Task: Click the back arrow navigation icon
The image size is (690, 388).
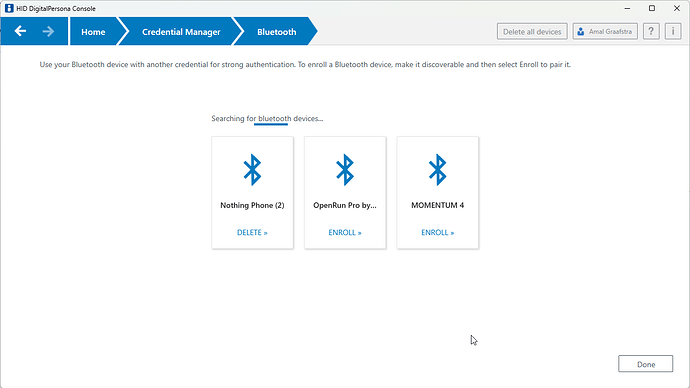Action: pos(20,31)
